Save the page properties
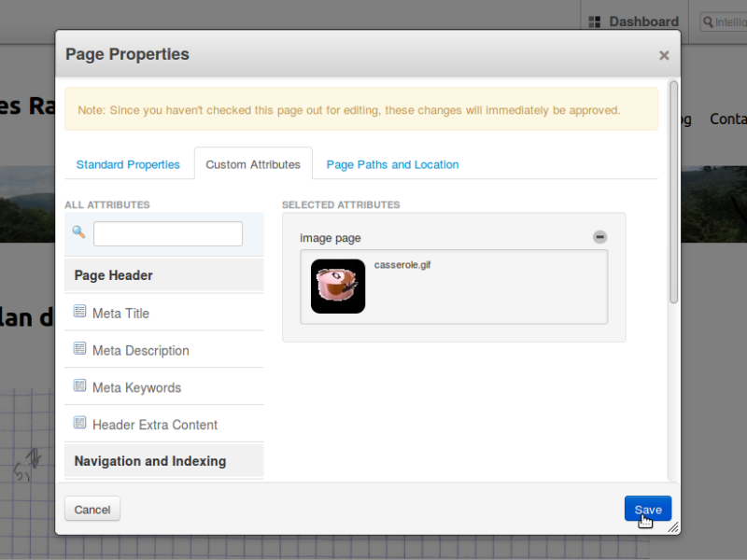Screen dimensions: 747x560 [648, 509]
